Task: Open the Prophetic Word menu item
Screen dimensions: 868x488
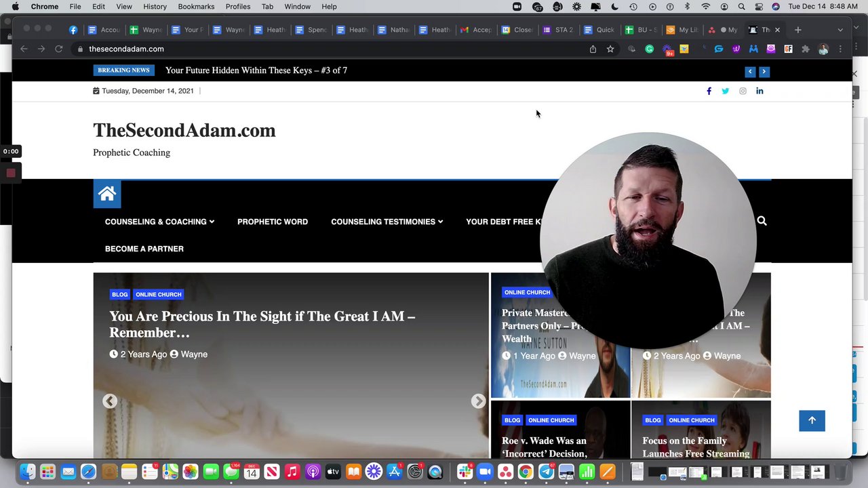Action: coord(273,222)
